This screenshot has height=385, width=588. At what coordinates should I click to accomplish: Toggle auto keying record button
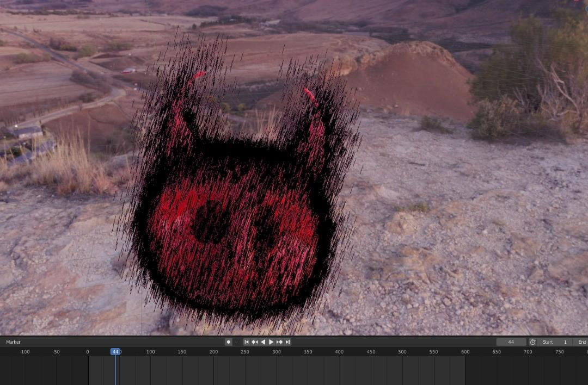pos(228,342)
